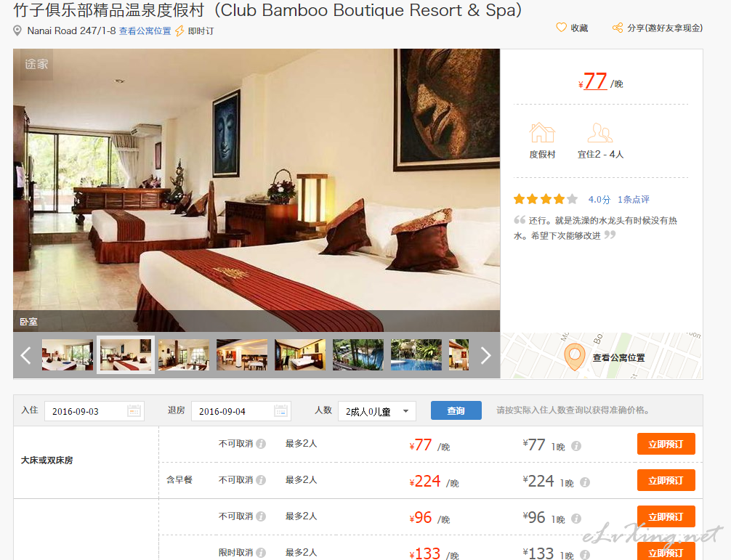731x560 pixels.
Task: Click the heart icon to favorite
Action: [561, 28]
